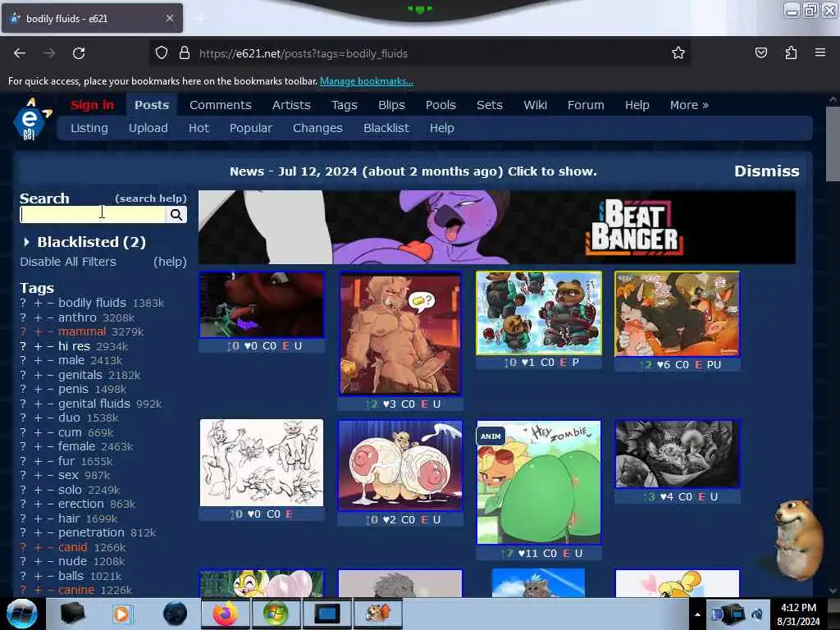Open the Listing submenu link
The image size is (840, 630).
[x=89, y=128]
